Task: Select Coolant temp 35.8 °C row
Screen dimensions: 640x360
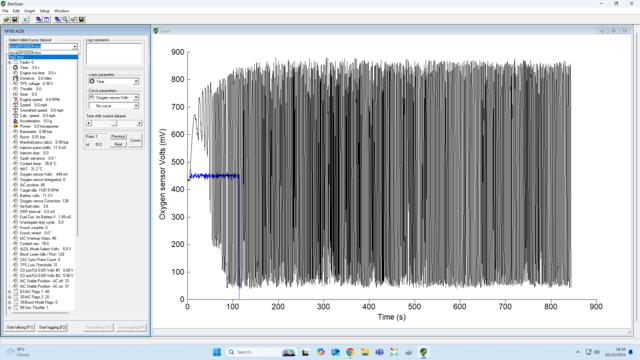Action: 38,164
